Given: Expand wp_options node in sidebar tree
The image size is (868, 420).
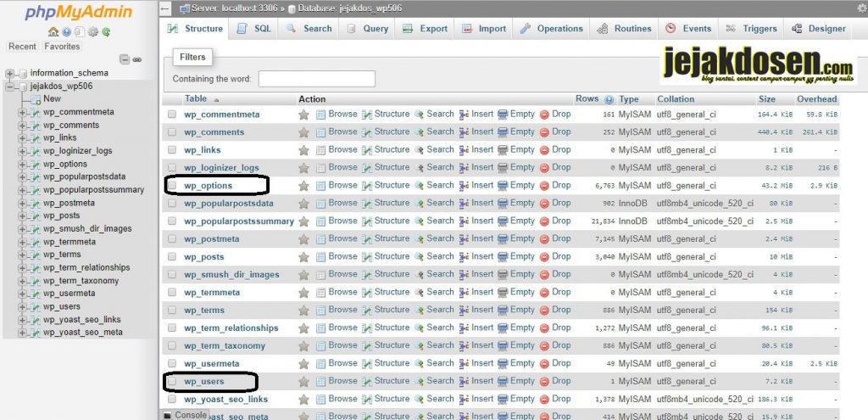Looking at the screenshot, I should tap(23, 165).
